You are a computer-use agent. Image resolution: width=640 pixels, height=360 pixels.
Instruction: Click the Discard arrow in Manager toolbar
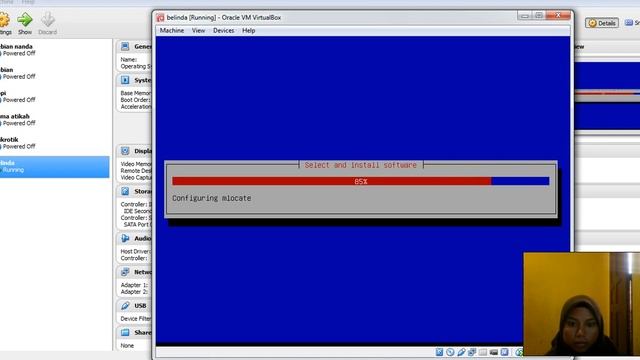[x=48, y=20]
